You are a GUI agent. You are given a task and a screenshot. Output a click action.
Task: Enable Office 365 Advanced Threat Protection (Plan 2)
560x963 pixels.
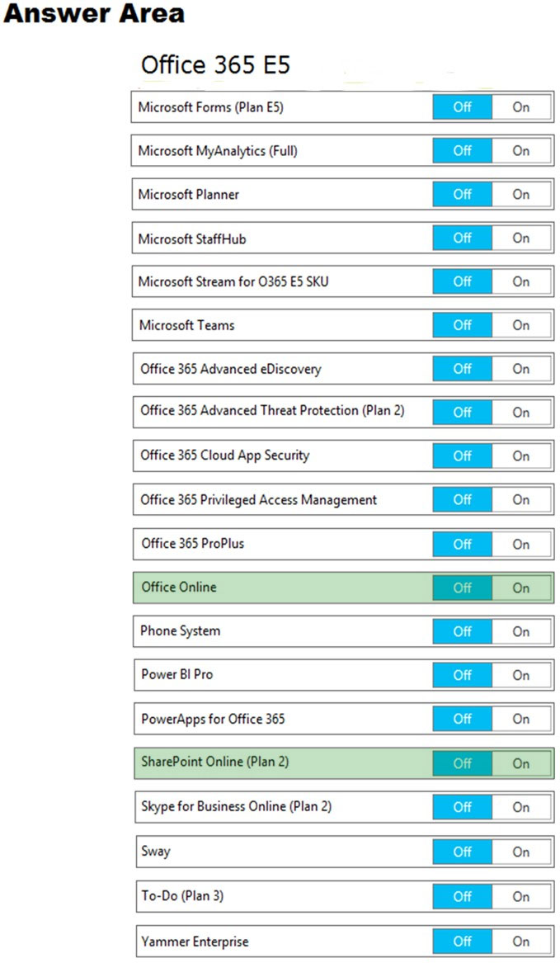(x=521, y=412)
